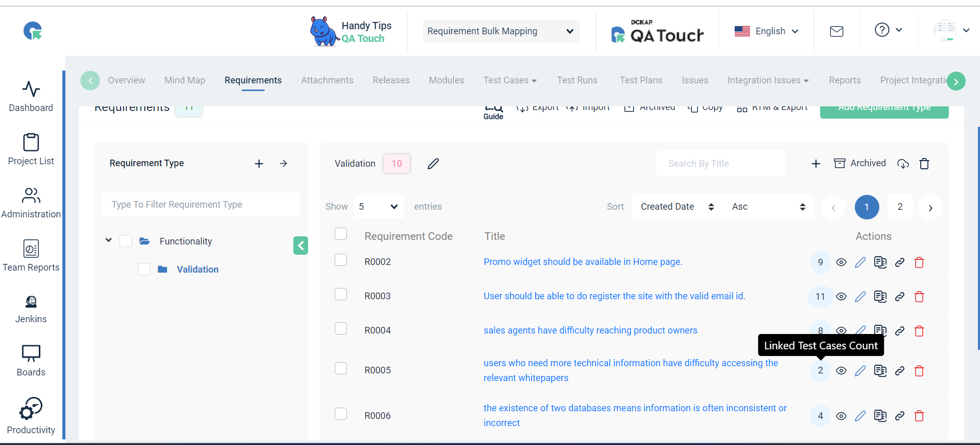Open the Releases tab
This screenshot has height=445, width=980.
point(391,80)
